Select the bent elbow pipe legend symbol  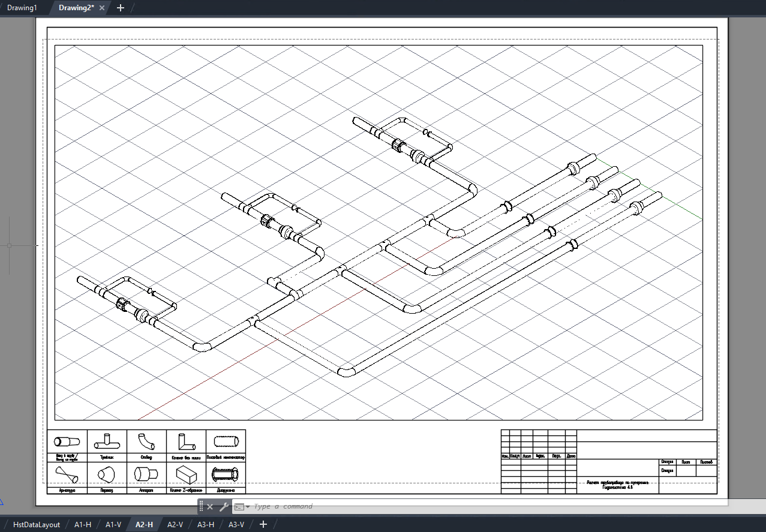[x=146, y=442]
